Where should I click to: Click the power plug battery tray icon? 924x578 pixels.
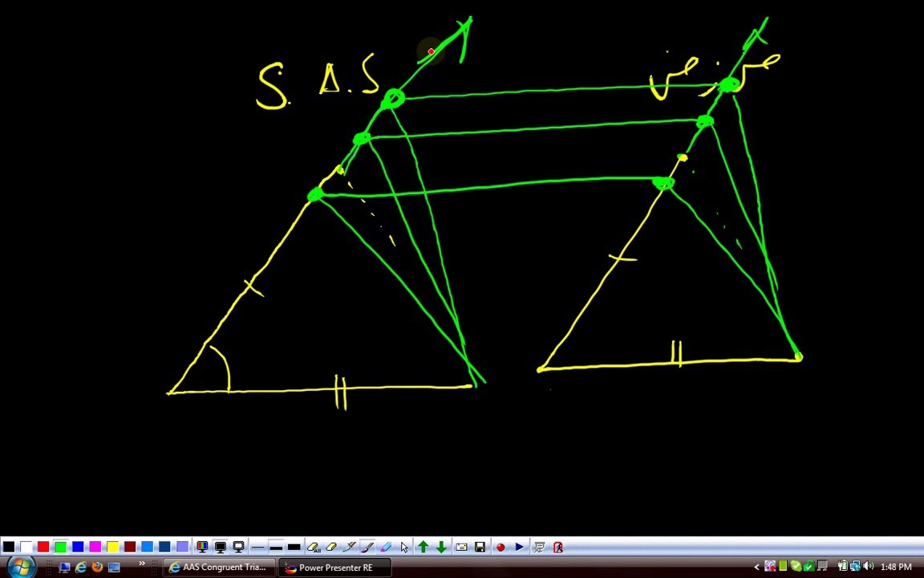pyautogui.click(x=843, y=567)
